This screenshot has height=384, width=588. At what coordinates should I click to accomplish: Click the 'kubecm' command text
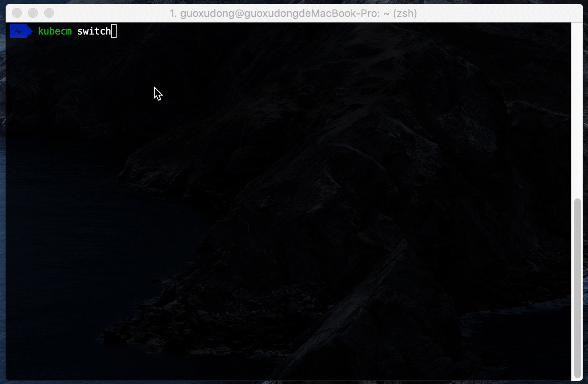(x=55, y=31)
